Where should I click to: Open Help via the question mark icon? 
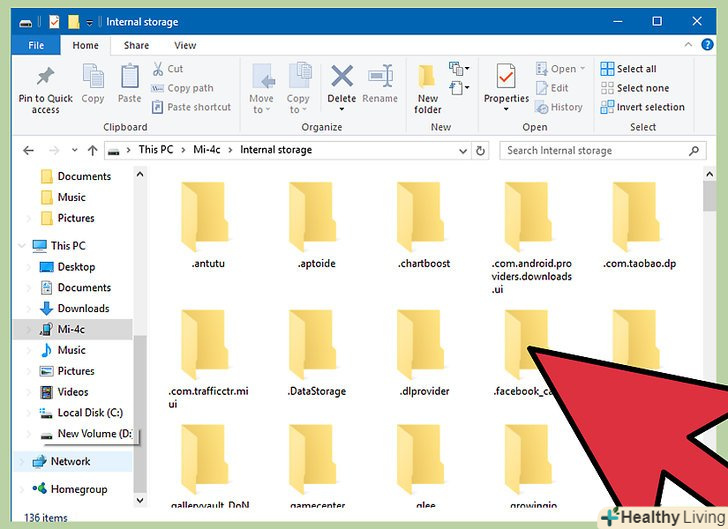[x=707, y=45]
